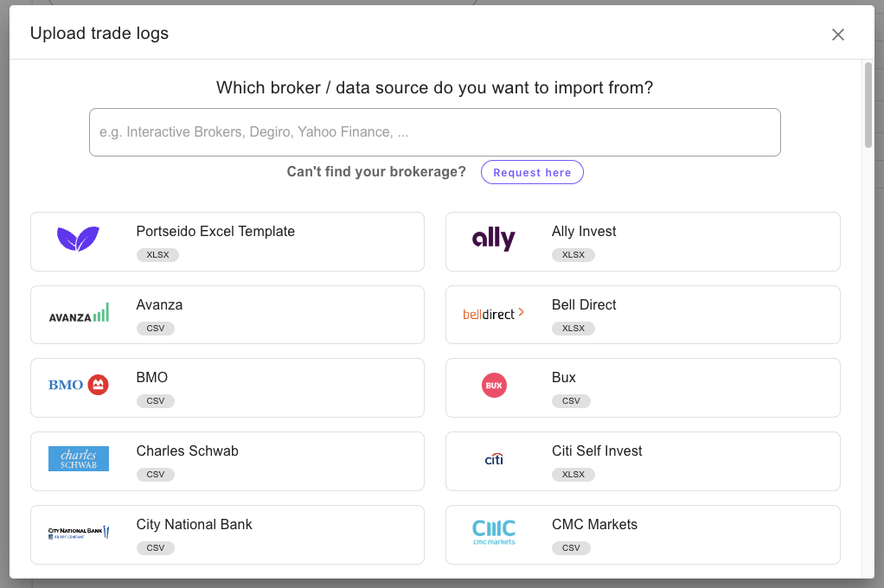Screen dimensions: 884x588
Task: Choose the Portseido Excel Template import option
Action: [227, 242]
